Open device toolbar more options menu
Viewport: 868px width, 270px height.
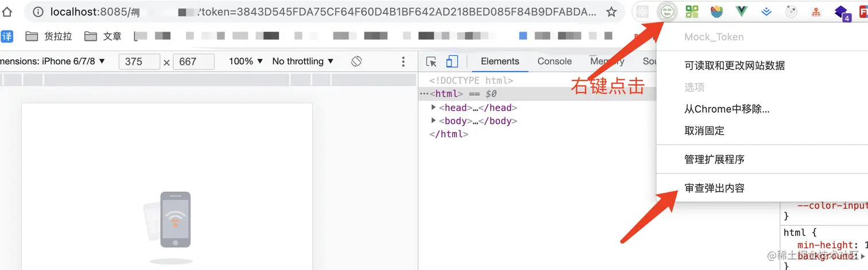point(404,61)
